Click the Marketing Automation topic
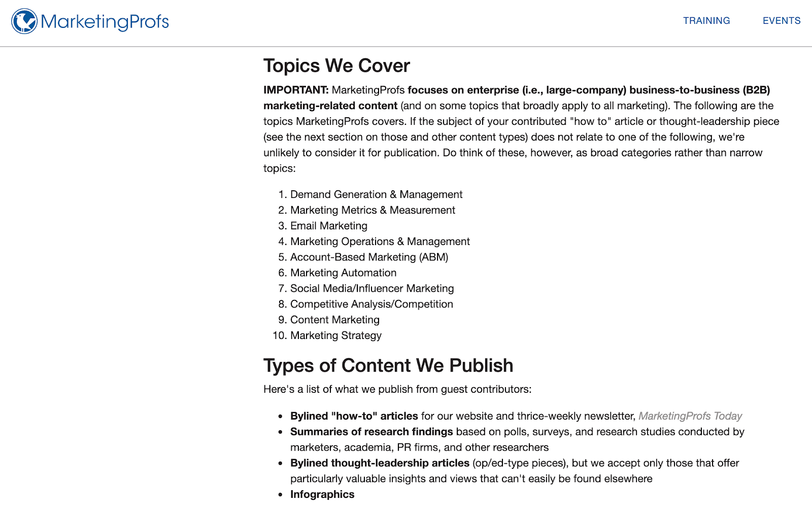This screenshot has width=812, height=511. tap(343, 272)
